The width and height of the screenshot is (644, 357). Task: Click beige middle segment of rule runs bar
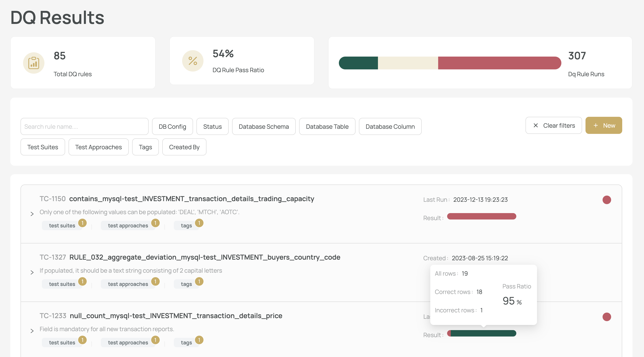tap(408, 63)
